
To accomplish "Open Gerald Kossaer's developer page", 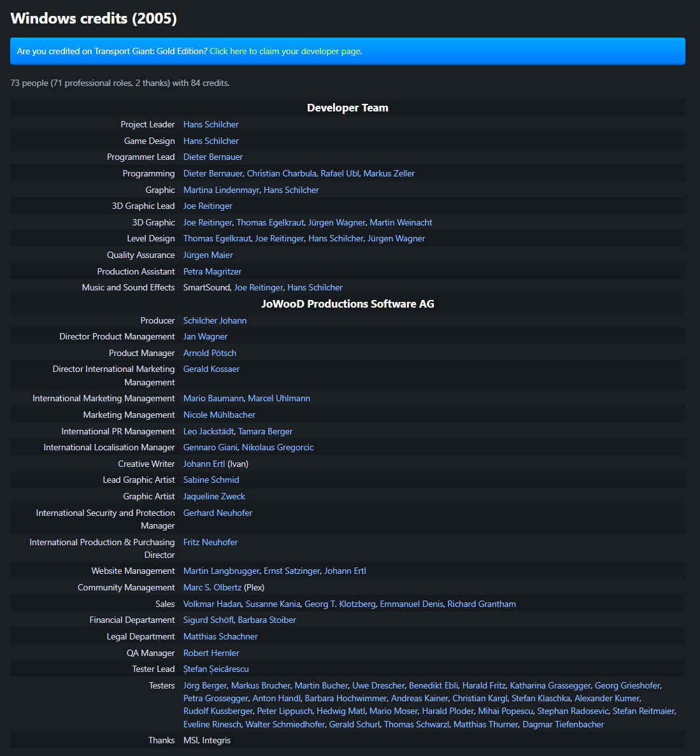I will point(211,369).
